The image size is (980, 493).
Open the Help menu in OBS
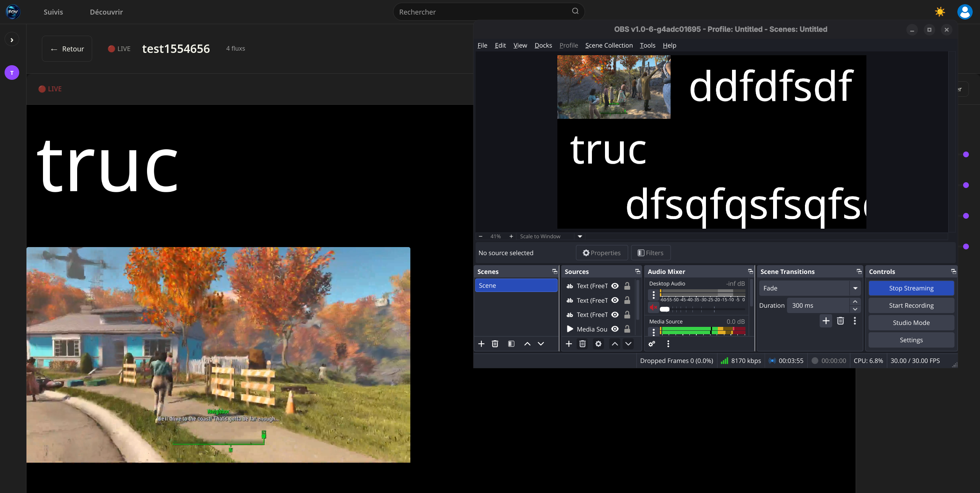point(669,45)
